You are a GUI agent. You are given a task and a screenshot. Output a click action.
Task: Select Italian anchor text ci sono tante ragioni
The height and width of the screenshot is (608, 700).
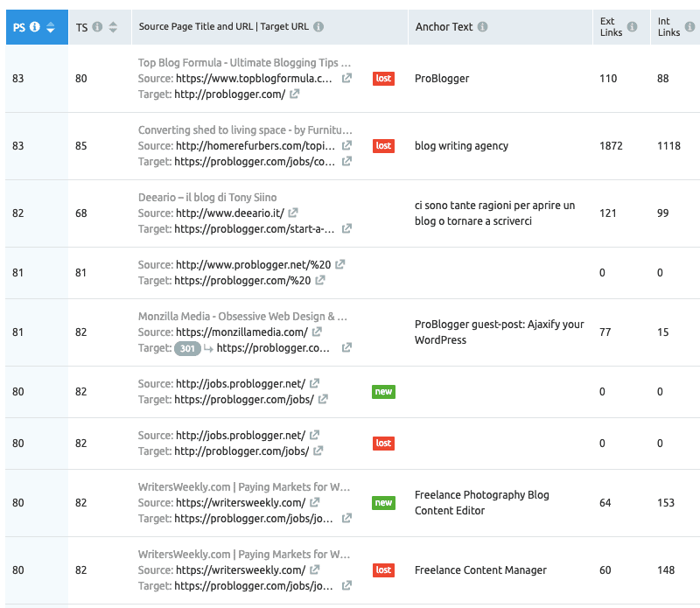pos(494,213)
